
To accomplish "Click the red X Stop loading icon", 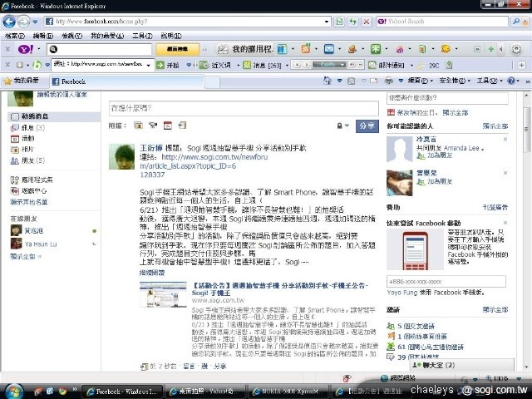I will 367,22.
